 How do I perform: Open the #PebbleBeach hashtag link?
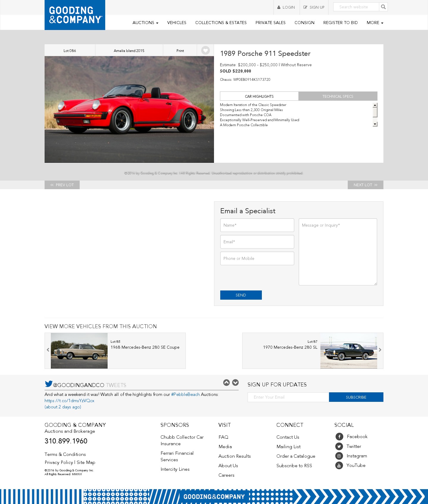[185, 394]
